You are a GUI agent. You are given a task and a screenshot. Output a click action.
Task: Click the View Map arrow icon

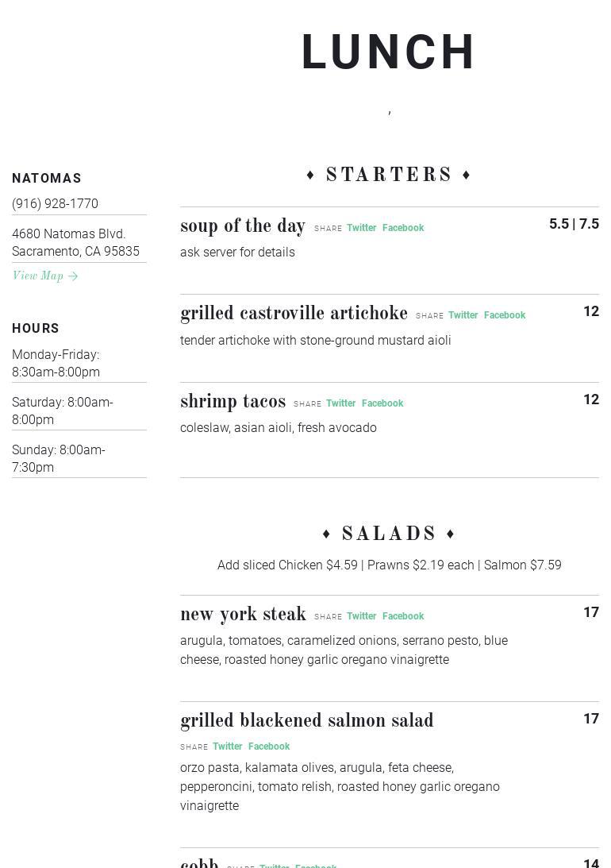[73, 276]
